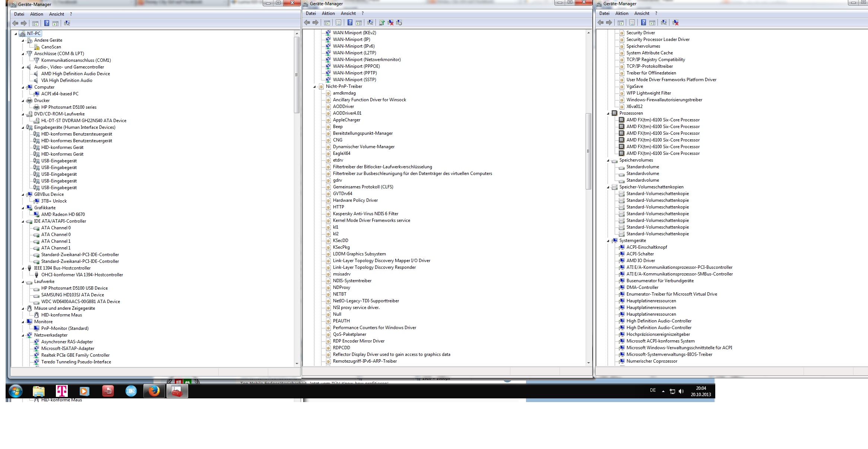868x449 pixels.
Task: Collapse Eingabegeräte (Human Interface Devices) category
Action: point(23,127)
